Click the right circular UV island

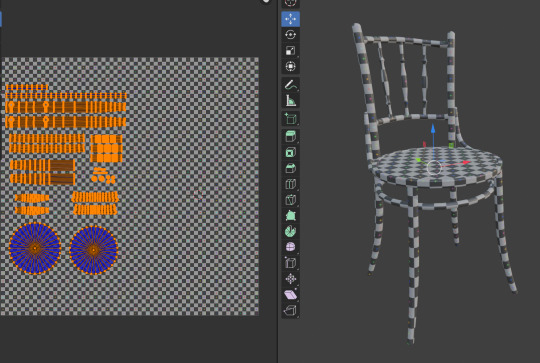(x=94, y=250)
